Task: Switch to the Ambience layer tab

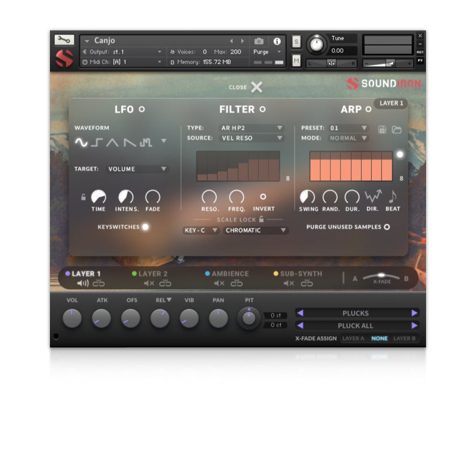Action: click(227, 274)
